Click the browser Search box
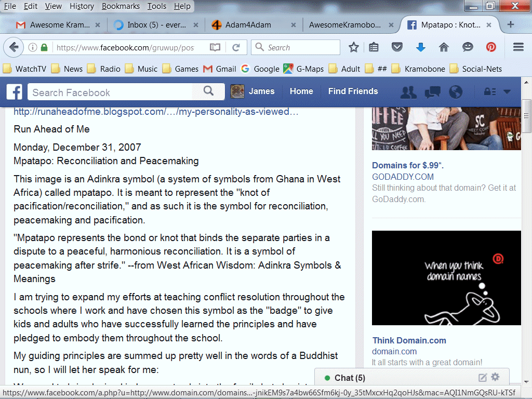The width and height of the screenshot is (532, 399). tap(296, 47)
